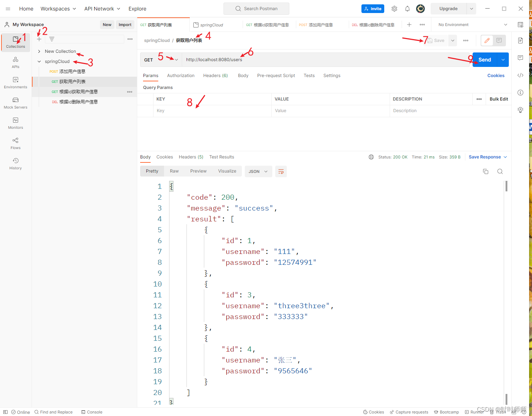This screenshot has width=532, height=416.
Task: Show the Raw response view
Action: pyautogui.click(x=174, y=171)
